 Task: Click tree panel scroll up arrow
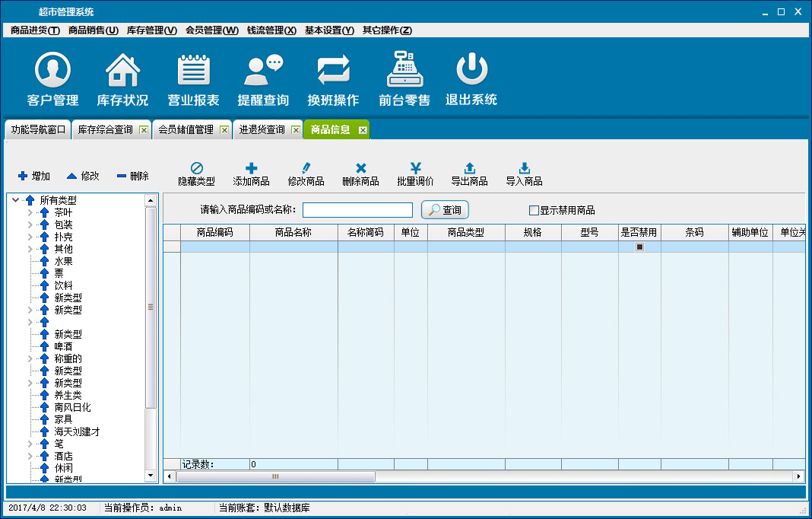click(x=151, y=201)
